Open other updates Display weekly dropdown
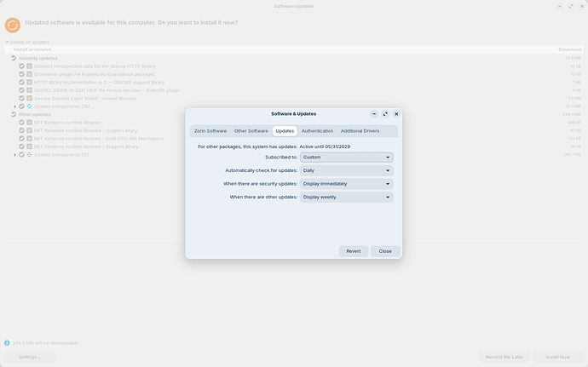This screenshot has width=588, height=367. tap(346, 198)
